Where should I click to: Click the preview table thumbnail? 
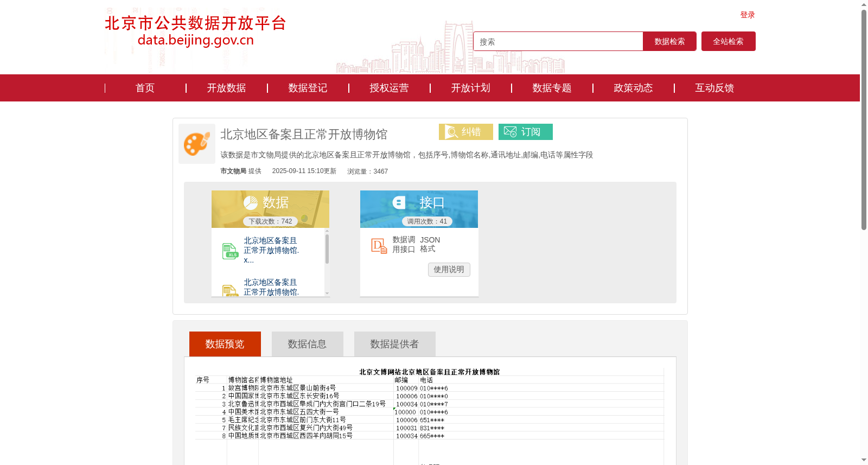coord(430,415)
